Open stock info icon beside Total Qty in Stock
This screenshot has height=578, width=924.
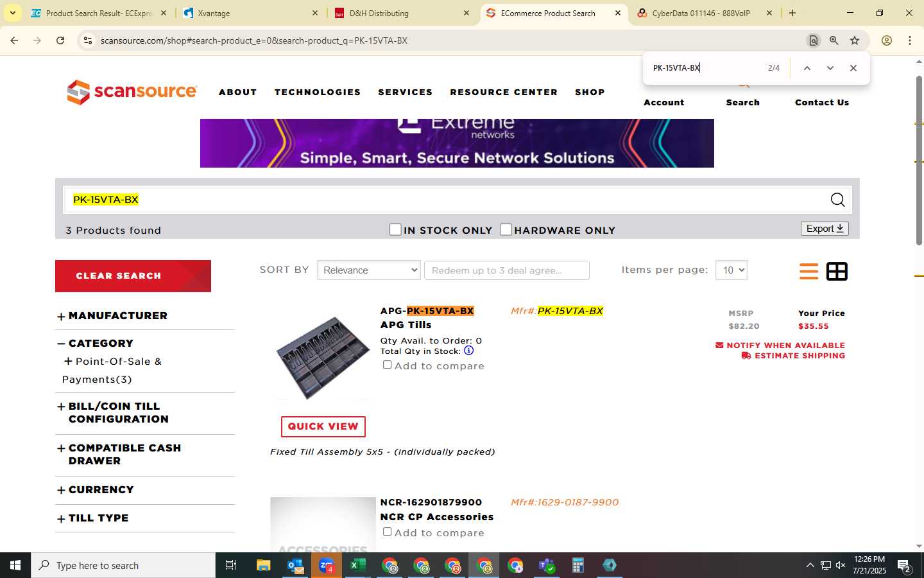click(x=468, y=351)
